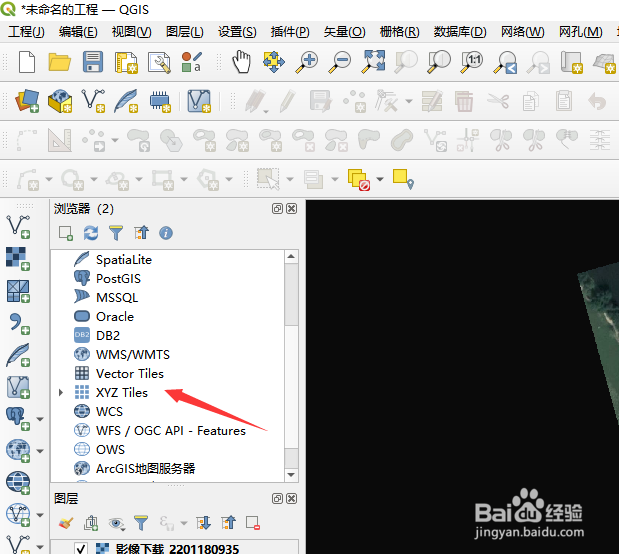Open new print layout icon

coord(126,62)
